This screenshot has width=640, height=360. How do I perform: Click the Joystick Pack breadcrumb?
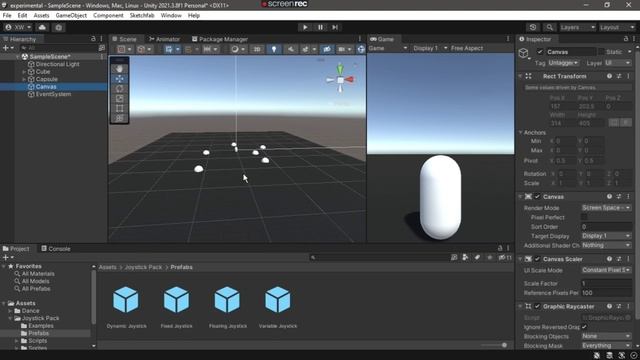tap(143, 267)
